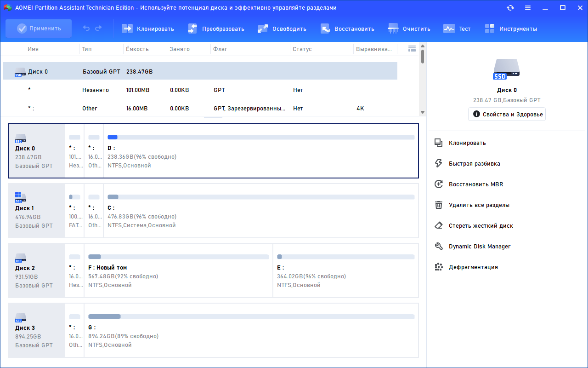The width and height of the screenshot is (588, 368).
Task: Click the undo arrow icon
Action: click(86, 29)
